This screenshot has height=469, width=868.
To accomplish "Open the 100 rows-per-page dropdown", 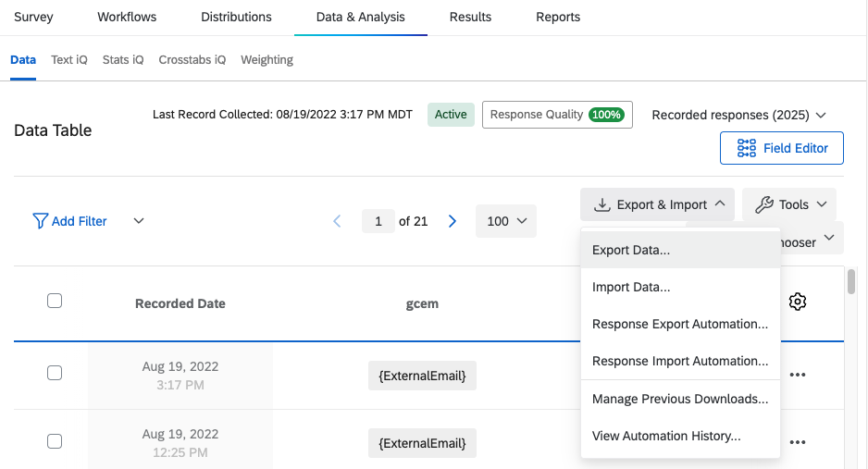I will [506, 221].
